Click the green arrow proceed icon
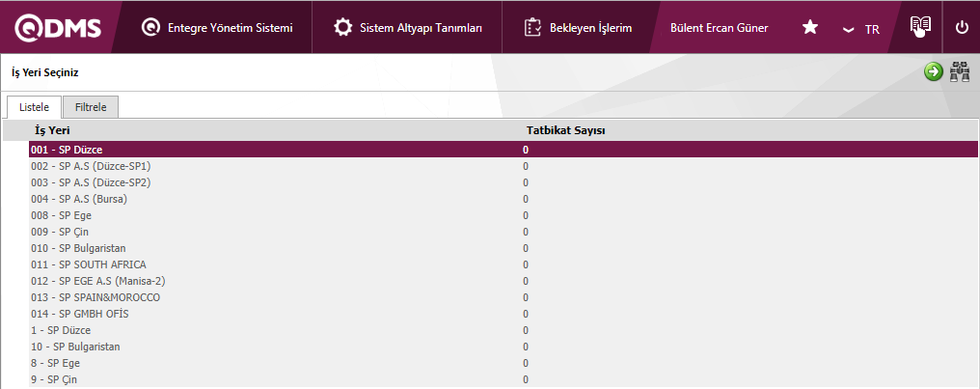980x389 pixels. [933, 72]
